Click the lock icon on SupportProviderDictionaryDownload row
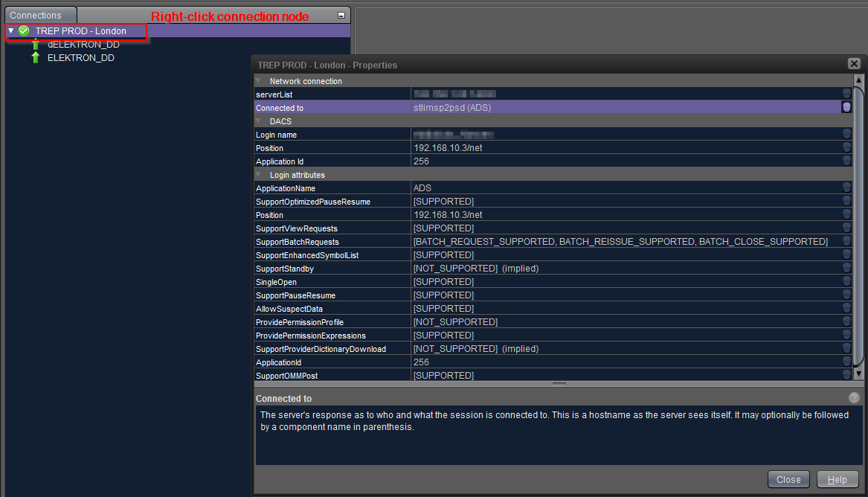Viewport: 868px width, 497px height. coord(846,348)
